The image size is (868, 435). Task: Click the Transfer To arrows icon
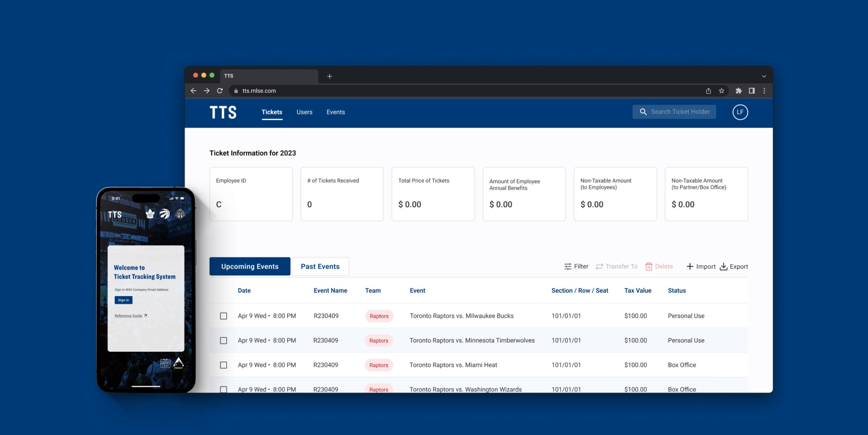point(599,266)
